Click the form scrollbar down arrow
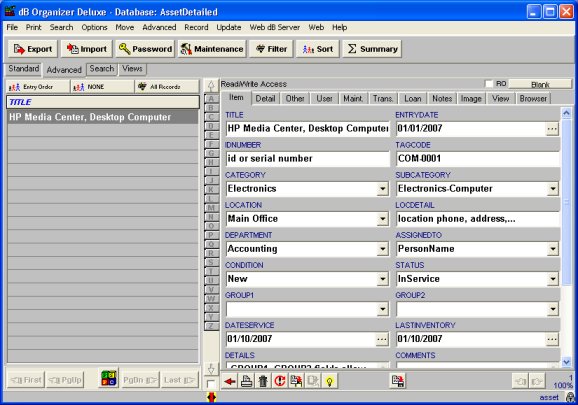Viewport: 578px width, 405px height. click(x=567, y=362)
